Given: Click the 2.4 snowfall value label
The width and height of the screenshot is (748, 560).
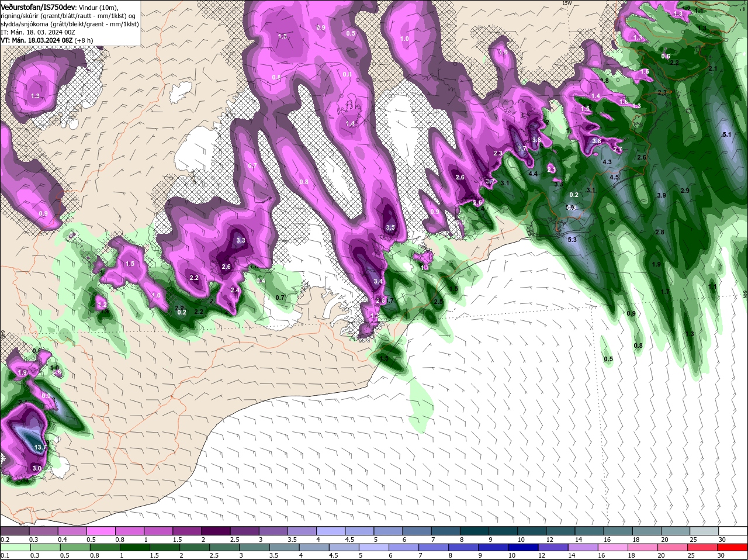Looking at the screenshot, I should click(235, 290).
